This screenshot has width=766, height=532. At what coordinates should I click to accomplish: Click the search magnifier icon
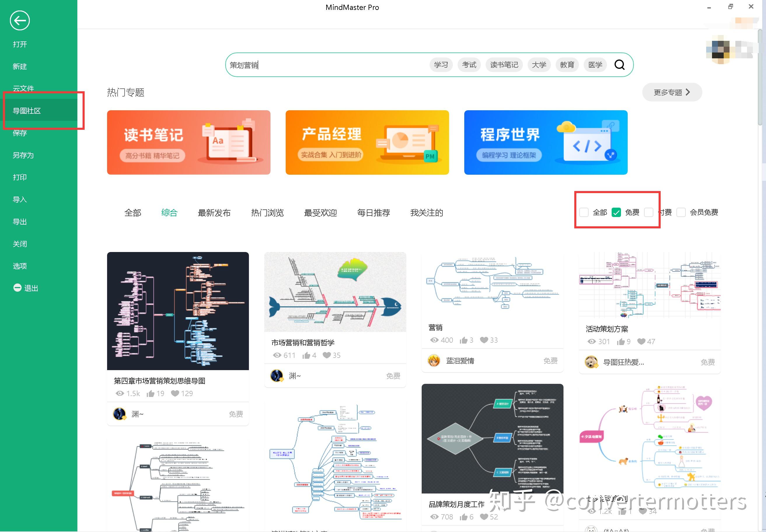click(x=619, y=65)
